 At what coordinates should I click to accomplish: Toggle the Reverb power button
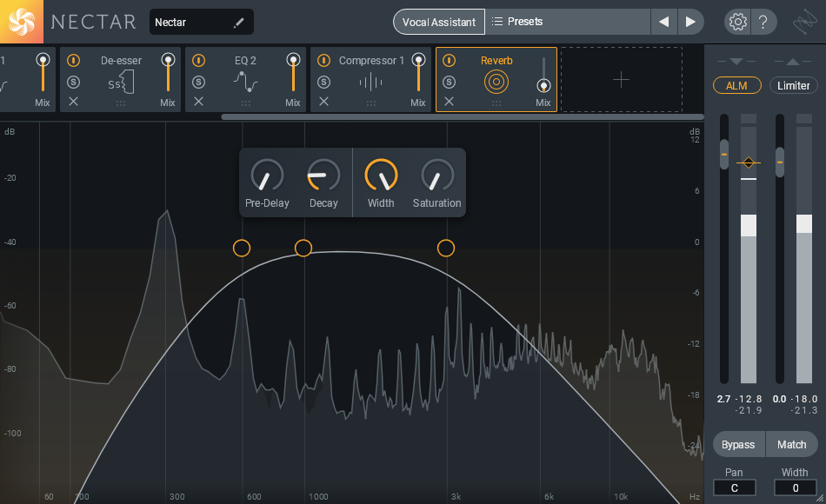449,61
